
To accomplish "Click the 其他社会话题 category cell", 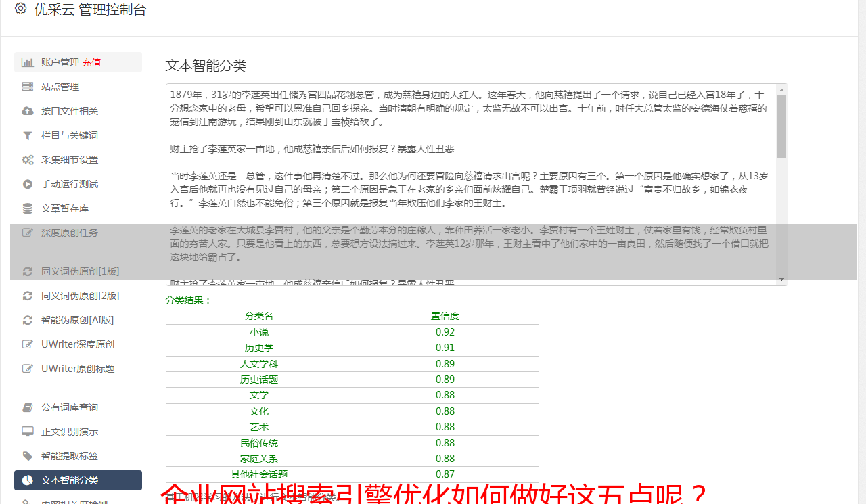I will pyautogui.click(x=259, y=474).
